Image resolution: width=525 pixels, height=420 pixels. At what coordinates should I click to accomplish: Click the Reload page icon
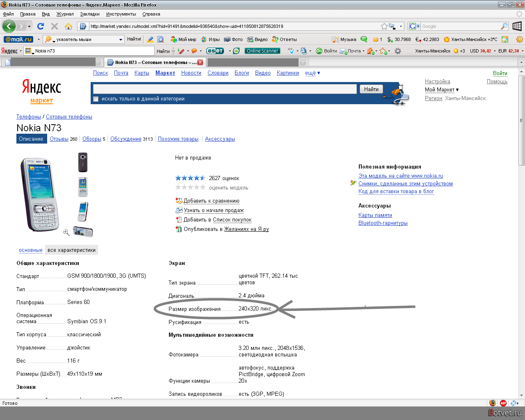click(x=41, y=26)
